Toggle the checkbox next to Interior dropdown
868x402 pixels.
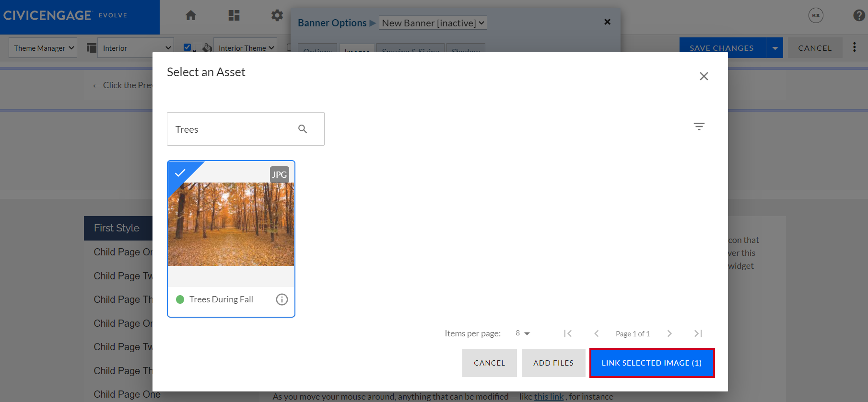click(x=188, y=47)
